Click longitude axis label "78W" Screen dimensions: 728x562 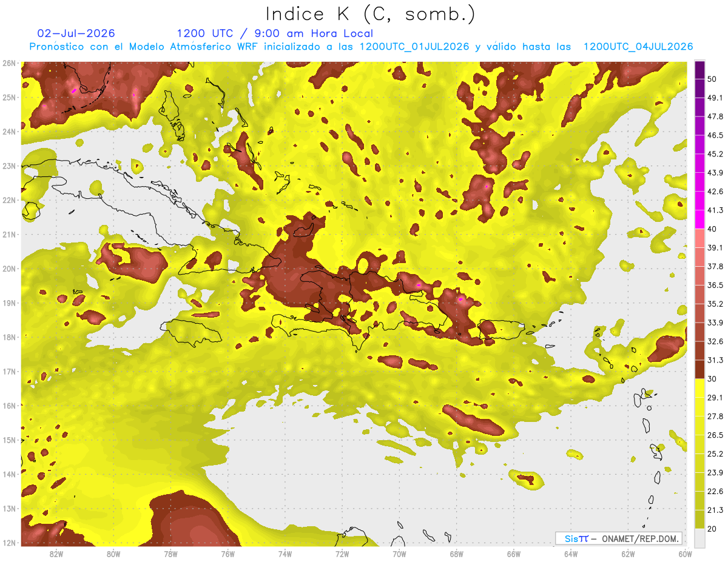(170, 554)
